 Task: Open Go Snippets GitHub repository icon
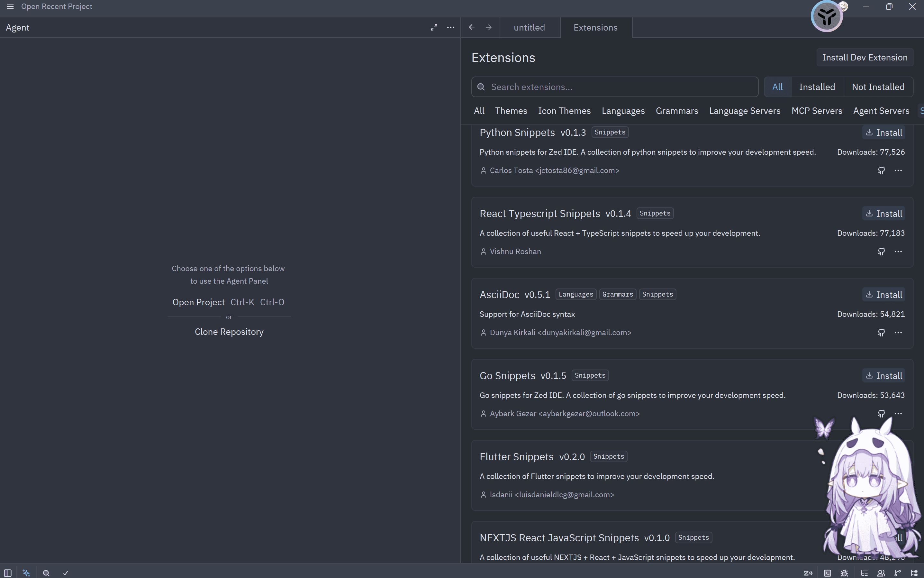pos(881,414)
